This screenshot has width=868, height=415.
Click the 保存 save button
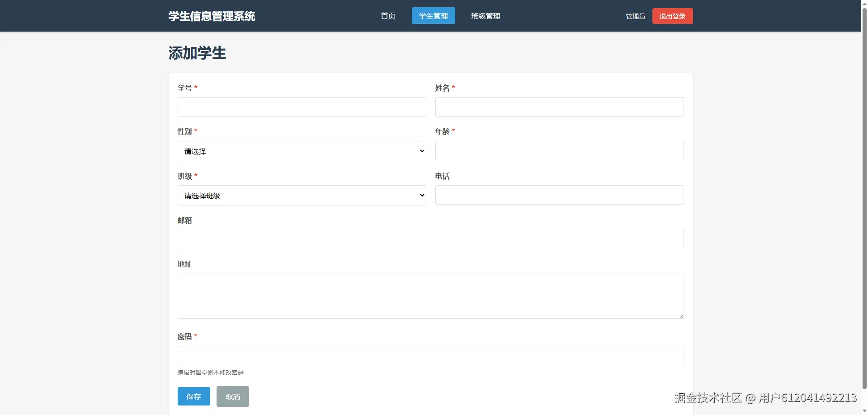click(193, 396)
